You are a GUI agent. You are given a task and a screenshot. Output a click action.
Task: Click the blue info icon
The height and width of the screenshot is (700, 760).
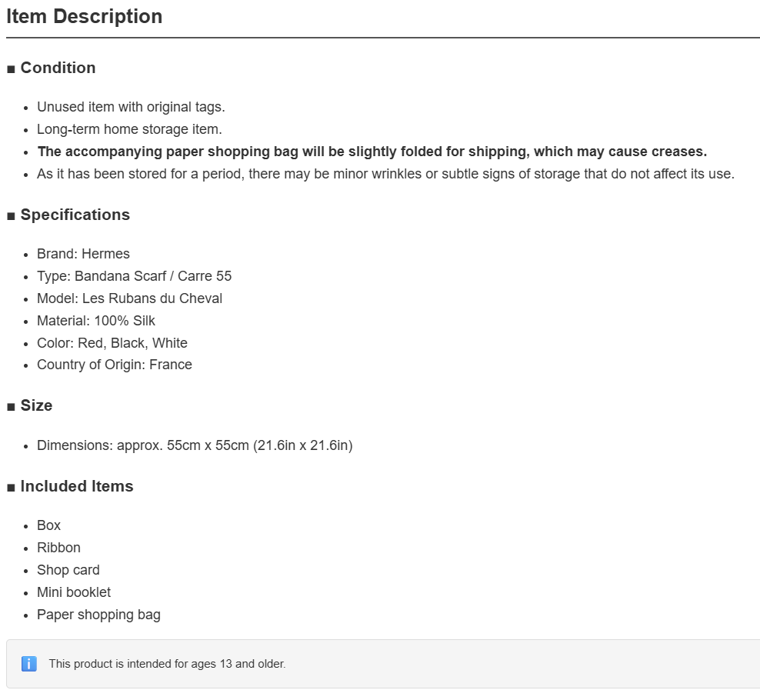pyautogui.click(x=29, y=664)
